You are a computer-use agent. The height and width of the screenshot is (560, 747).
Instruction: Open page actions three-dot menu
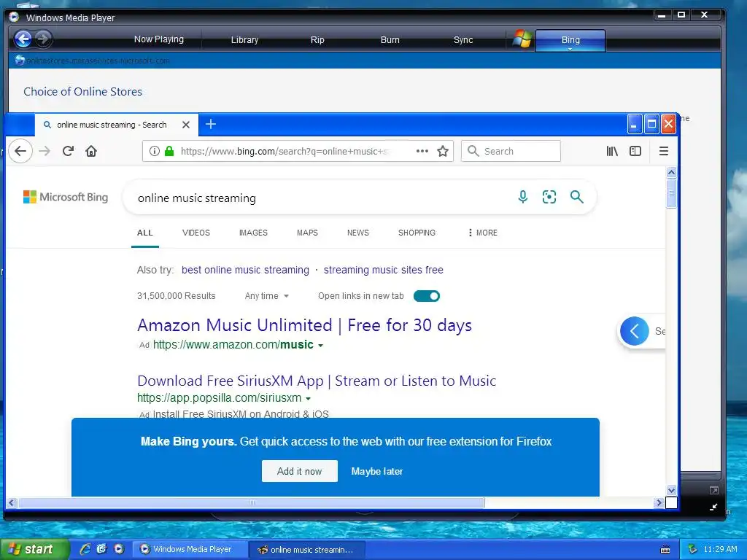click(422, 151)
